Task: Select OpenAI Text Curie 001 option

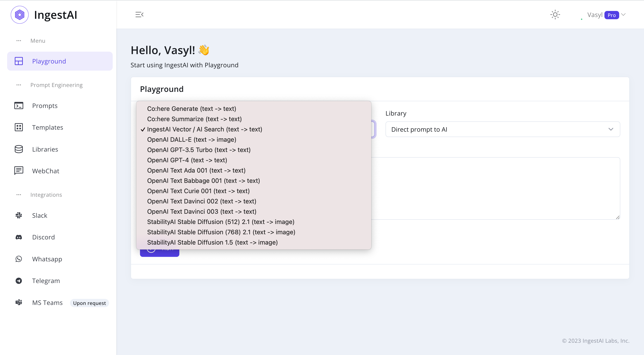Action: coord(254,191)
